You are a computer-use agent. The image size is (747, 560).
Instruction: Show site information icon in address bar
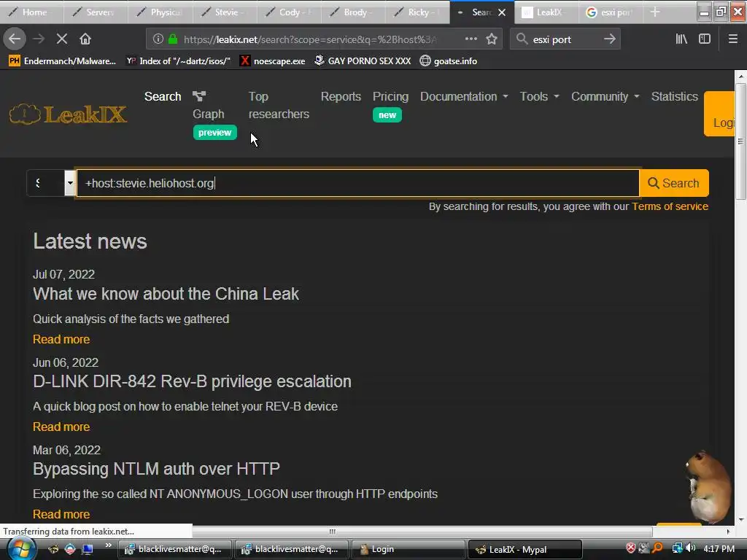tap(158, 39)
